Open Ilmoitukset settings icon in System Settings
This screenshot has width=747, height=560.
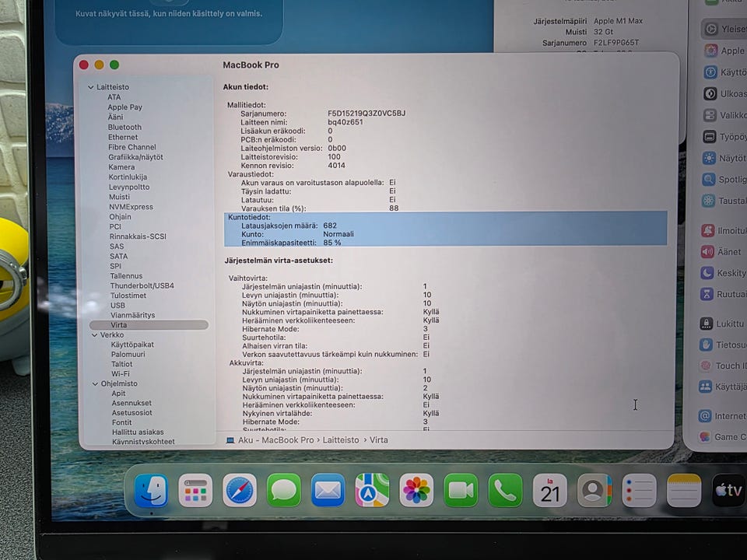pyautogui.click(x=707, y=230)
